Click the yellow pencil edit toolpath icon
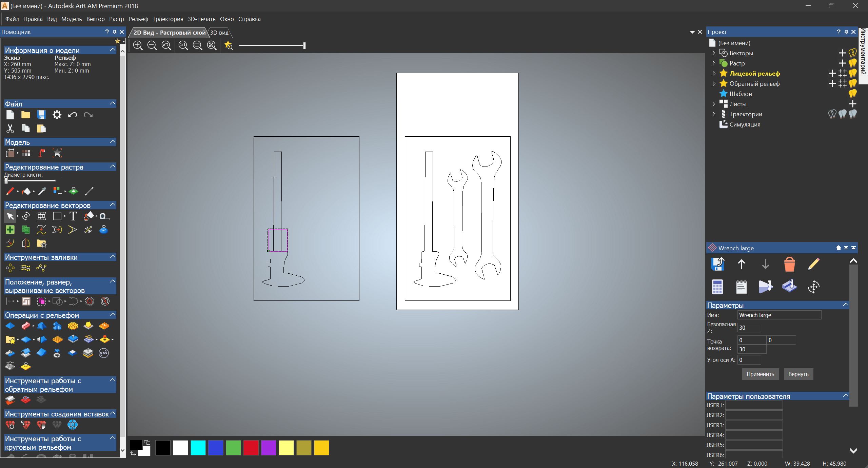The width and height of the screenshot is (868, 468). coord(813,264)
